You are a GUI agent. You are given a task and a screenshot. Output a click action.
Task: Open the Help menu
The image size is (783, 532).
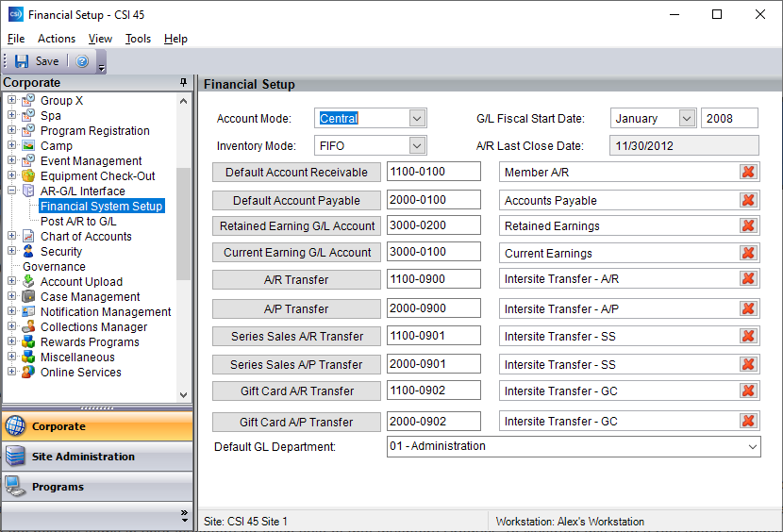(x=175, y=39)
